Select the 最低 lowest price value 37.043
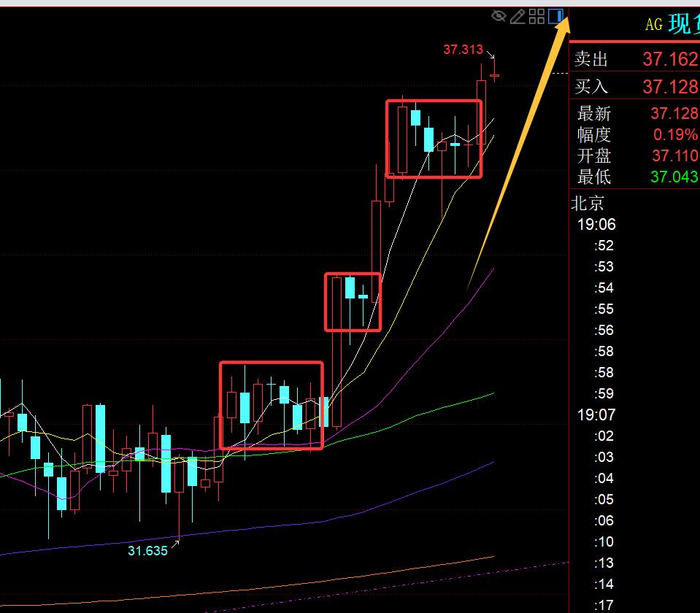The height and width of the screenshot is (613, 700). point(674,177)
